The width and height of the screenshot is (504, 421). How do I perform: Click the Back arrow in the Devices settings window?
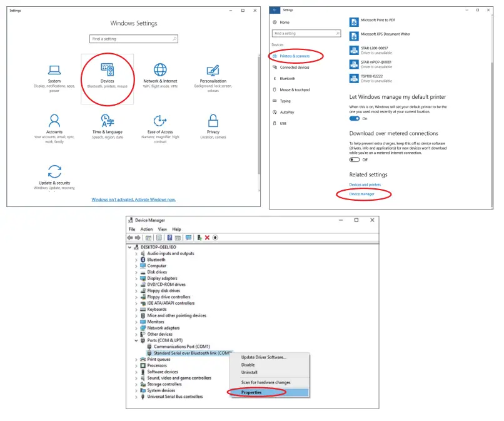[275, 10]
